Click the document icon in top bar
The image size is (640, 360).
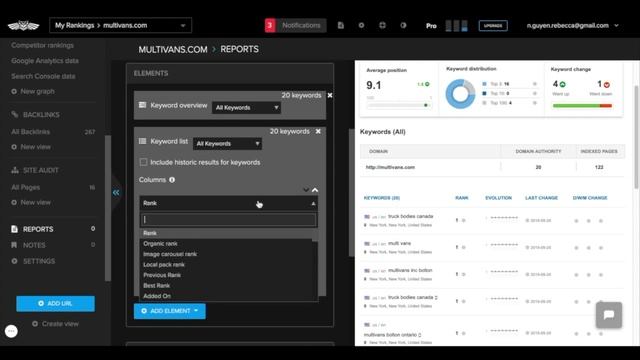pos(341,25)
